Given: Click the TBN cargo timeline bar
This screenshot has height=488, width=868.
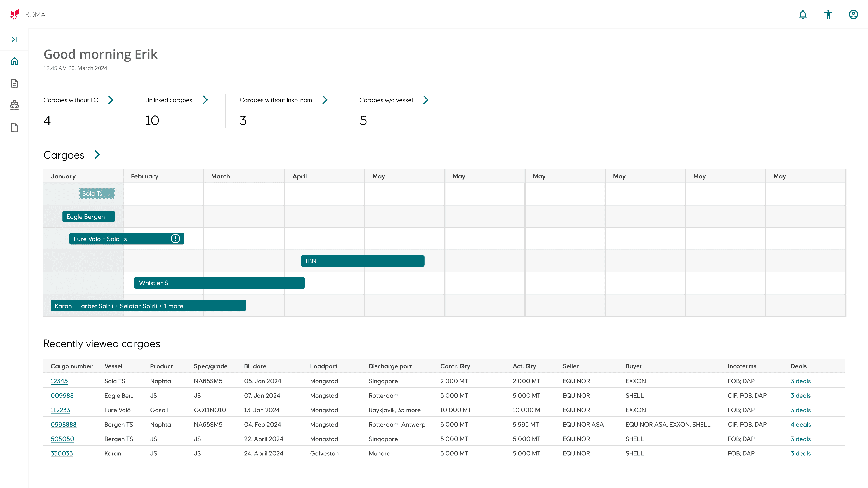Looking at the screenshot, I should 362,261.
